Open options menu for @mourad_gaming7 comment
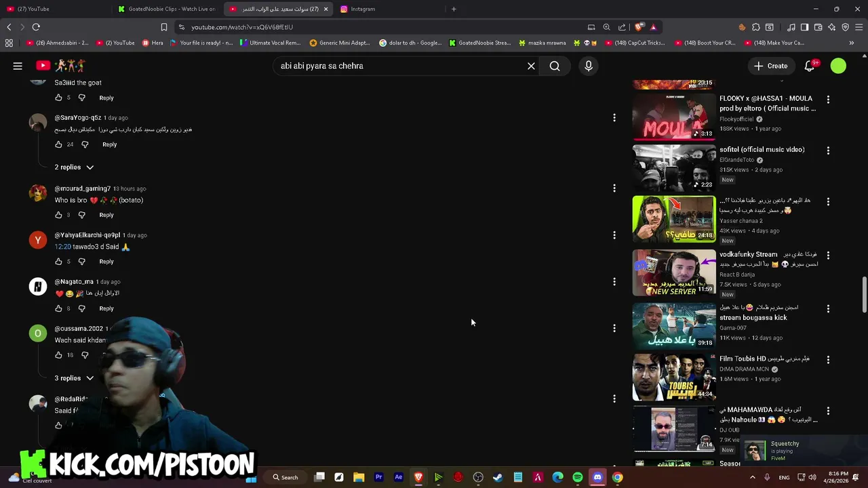 614,188
